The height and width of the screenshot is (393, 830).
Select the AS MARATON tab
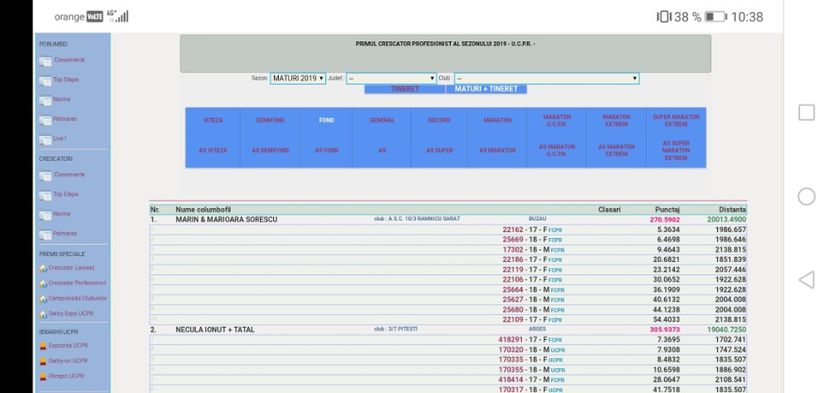[497, 150]
